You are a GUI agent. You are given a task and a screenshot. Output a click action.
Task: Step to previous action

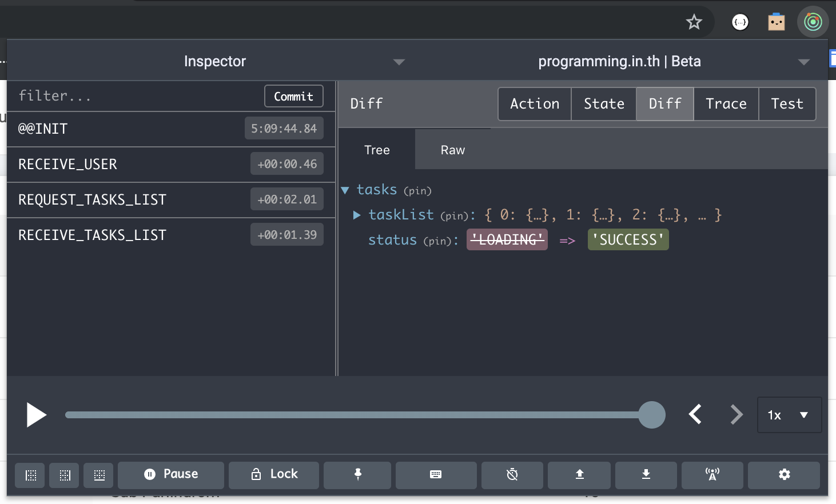695,415
